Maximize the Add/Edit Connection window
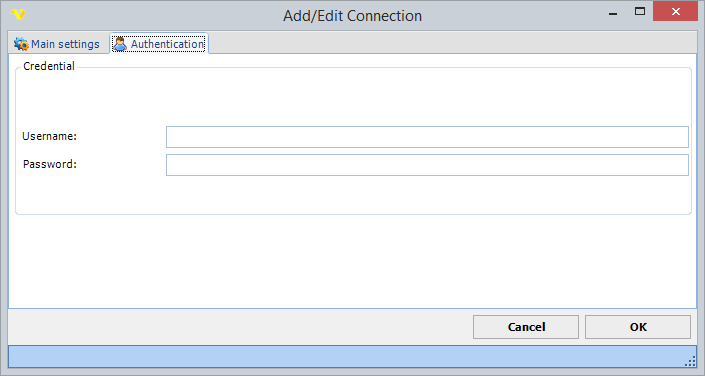 click(640, 12)
